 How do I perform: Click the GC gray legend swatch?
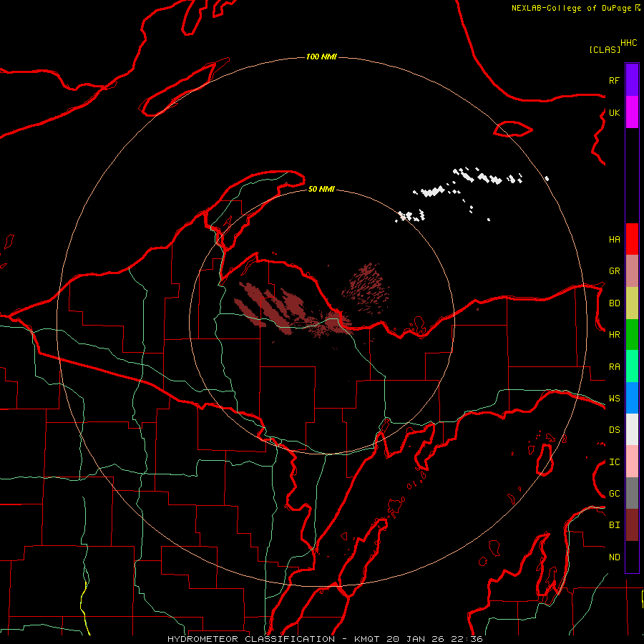click(632, 493)
